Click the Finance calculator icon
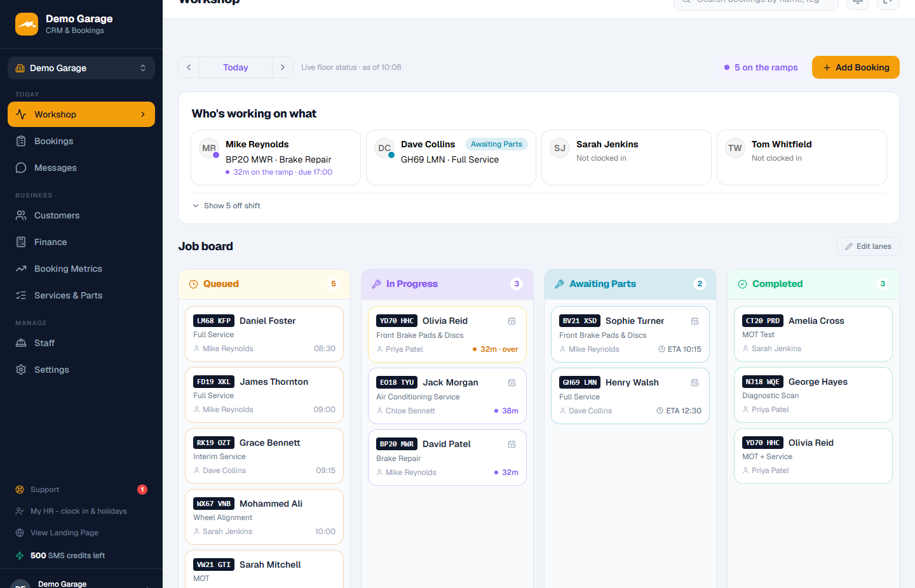The height and width of the screenshot is (588, 915). (x=21, y=242)
